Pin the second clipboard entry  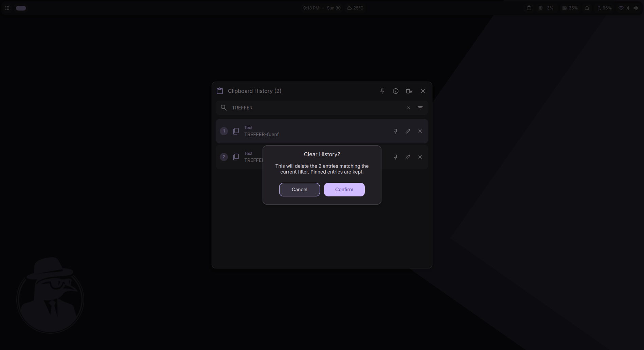[396, 157]
